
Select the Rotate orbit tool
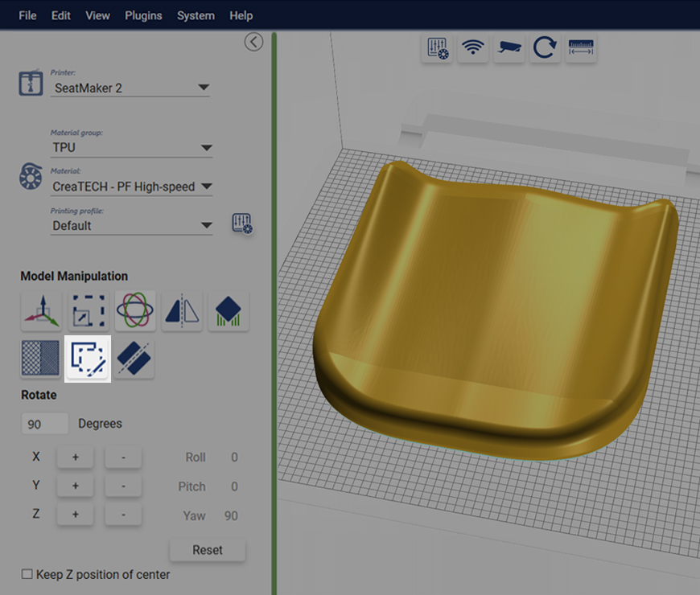click(135, 311)
